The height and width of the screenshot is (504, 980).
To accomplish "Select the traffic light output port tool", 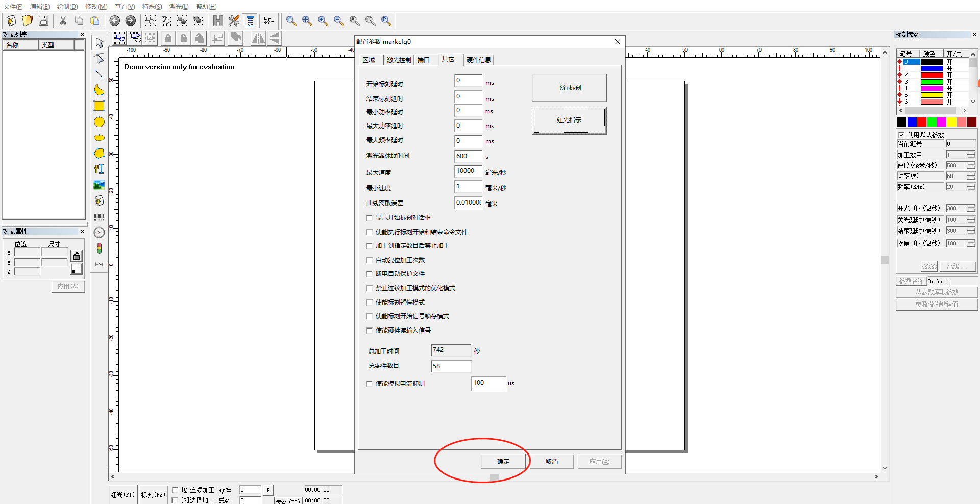I will pyautogui.click(x=99, y=248).
